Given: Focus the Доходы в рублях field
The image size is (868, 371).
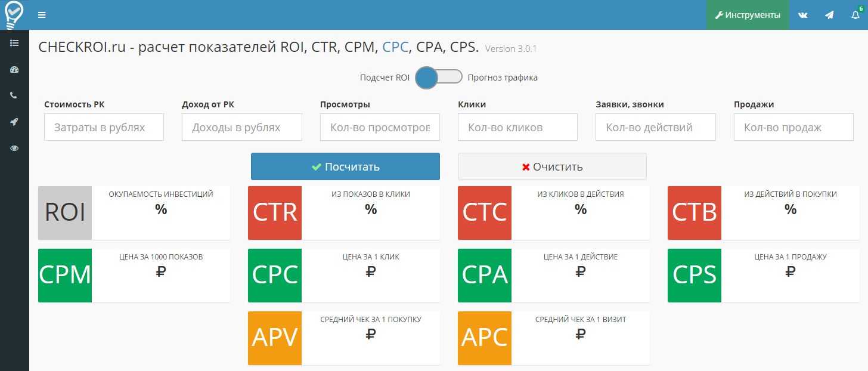Looking at the screenshot, I should (x=242, y=127).
